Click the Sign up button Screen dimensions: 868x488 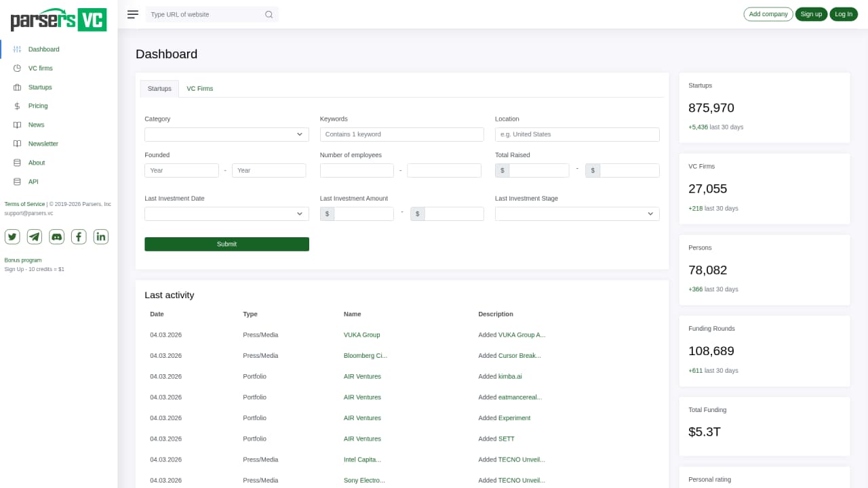811,14
